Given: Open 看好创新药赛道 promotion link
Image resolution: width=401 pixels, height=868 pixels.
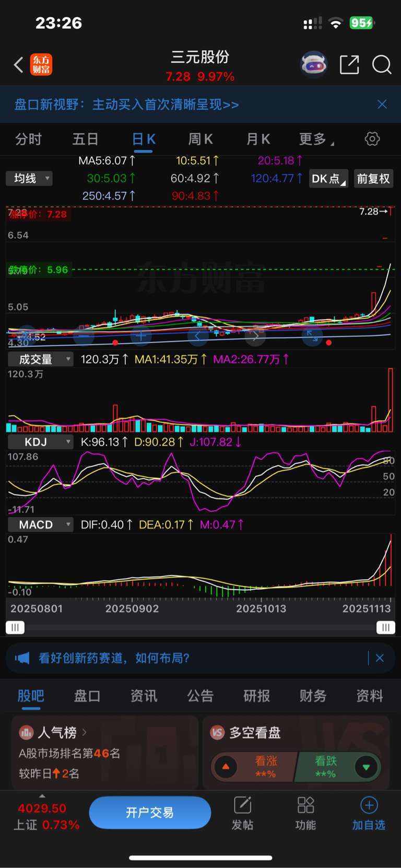Looking at the screenshot, I should pos(114,658).
